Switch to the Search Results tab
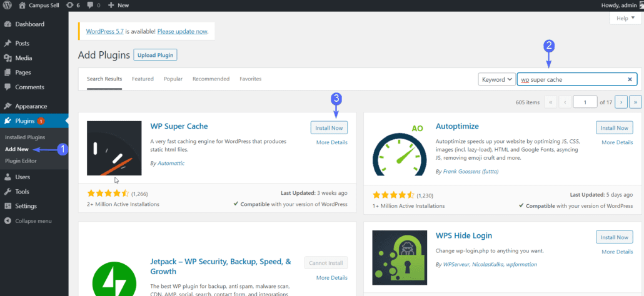The width and height of the screenshot is (644, 296). pos(104,79)
